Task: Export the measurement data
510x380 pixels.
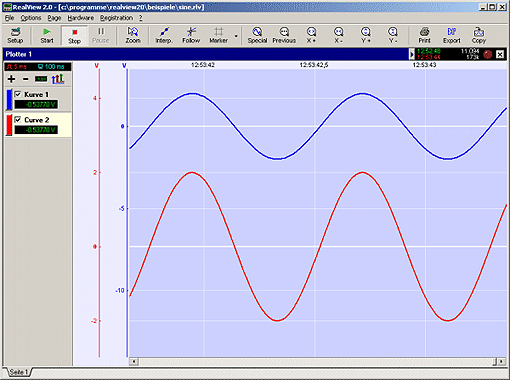Action: click(452, 35)
